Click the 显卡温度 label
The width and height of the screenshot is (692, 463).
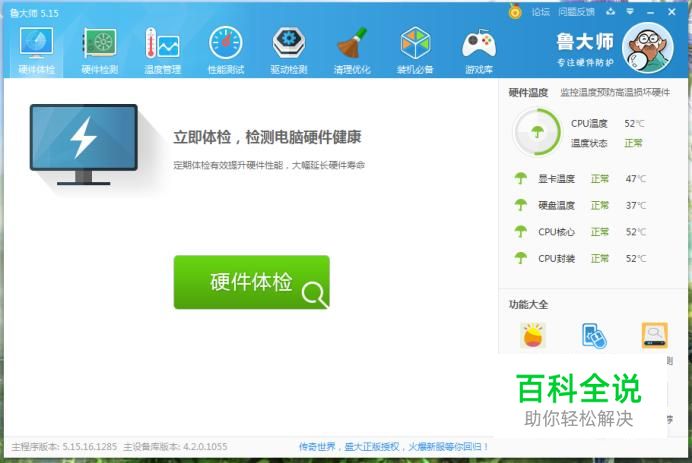click(x=557, y=179)
